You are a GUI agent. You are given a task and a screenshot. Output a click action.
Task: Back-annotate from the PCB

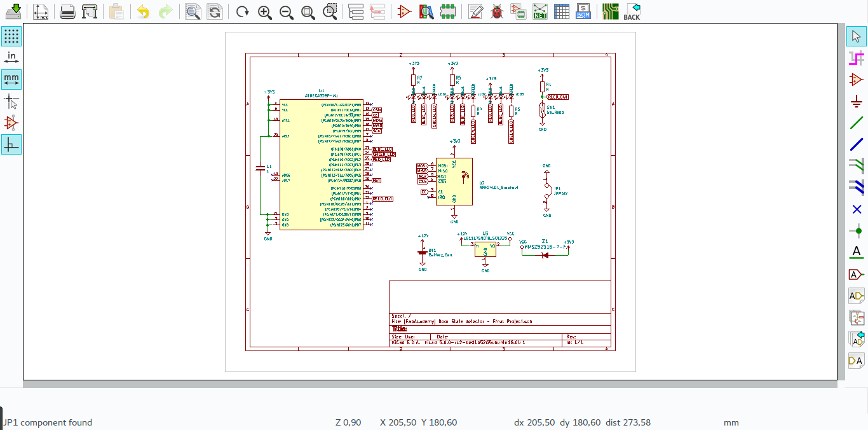(632, 11)
